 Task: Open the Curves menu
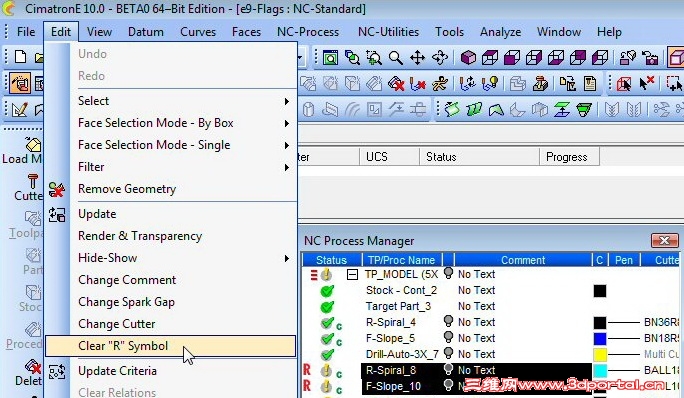point(198,32)
